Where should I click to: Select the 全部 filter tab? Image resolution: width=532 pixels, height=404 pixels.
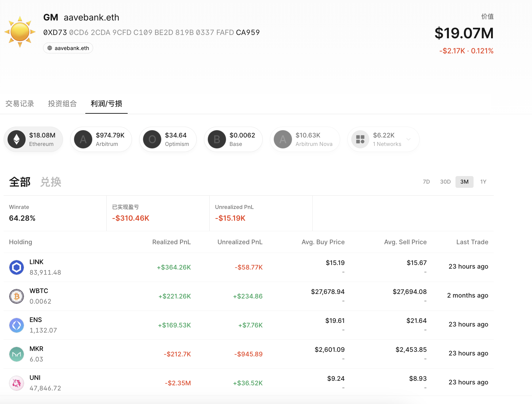pyautogui.click(x=20, y=182)
